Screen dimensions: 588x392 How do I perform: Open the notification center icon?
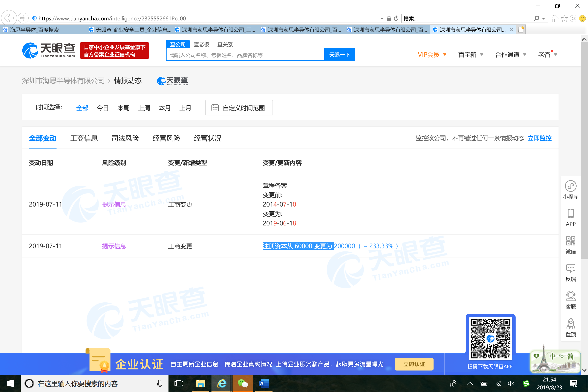[574, 383]
